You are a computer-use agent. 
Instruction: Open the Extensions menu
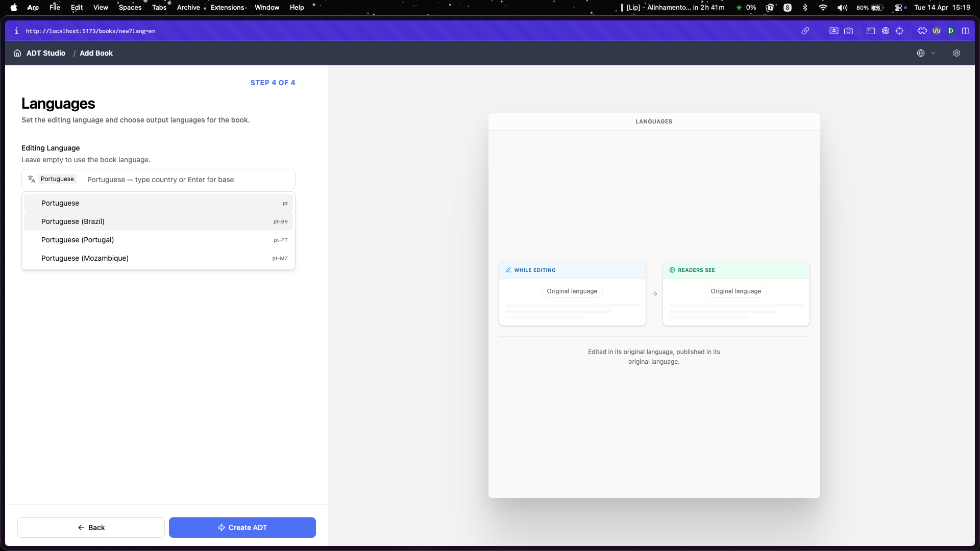[x=228, y=8]
